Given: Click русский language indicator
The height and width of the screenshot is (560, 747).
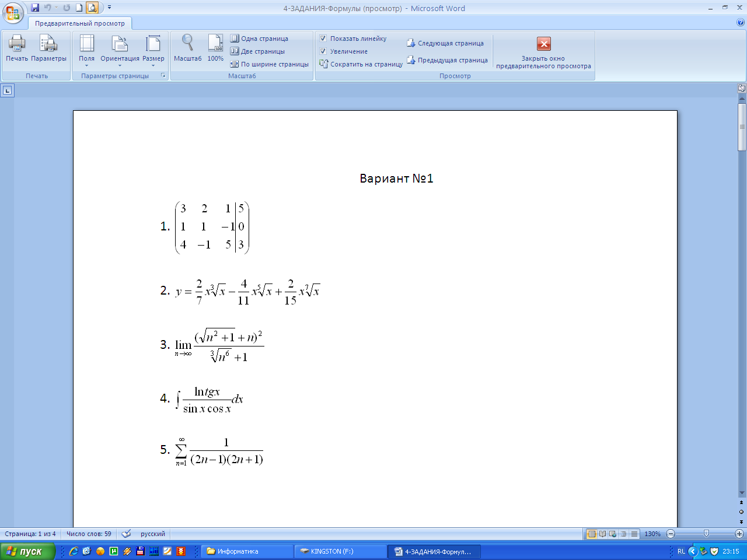Looking at the screenshot, I should [153, 534].
